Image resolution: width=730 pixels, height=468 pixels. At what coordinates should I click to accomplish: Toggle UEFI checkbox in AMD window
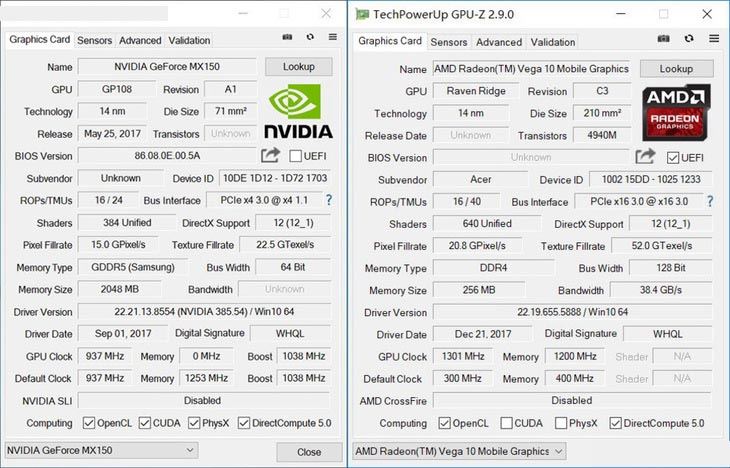click(673, 158)
